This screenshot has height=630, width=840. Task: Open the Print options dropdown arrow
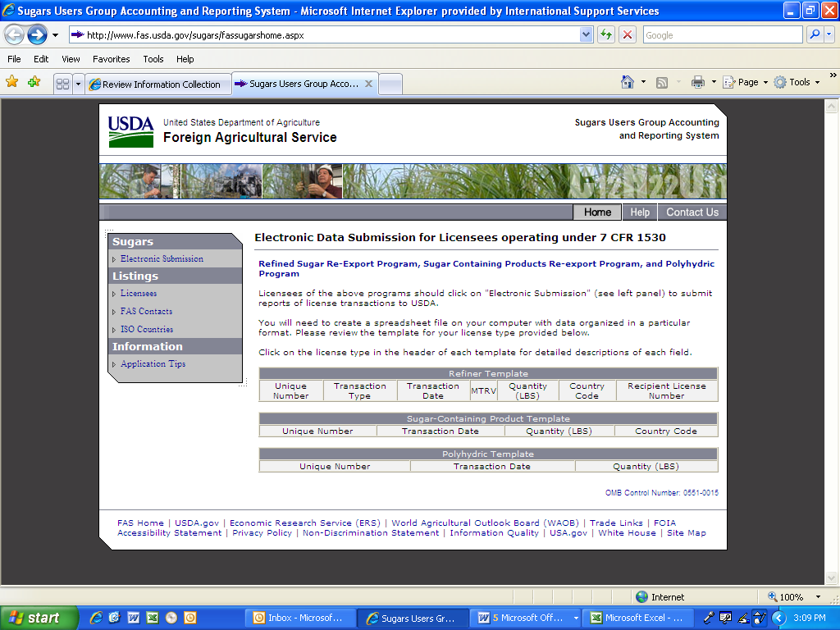tap(714, 82)
